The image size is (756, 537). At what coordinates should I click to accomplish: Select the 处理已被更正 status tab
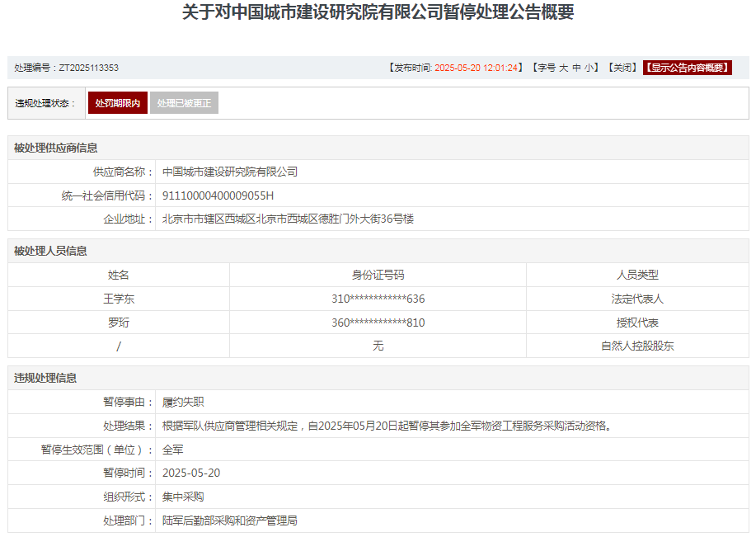tap(184, 103)
